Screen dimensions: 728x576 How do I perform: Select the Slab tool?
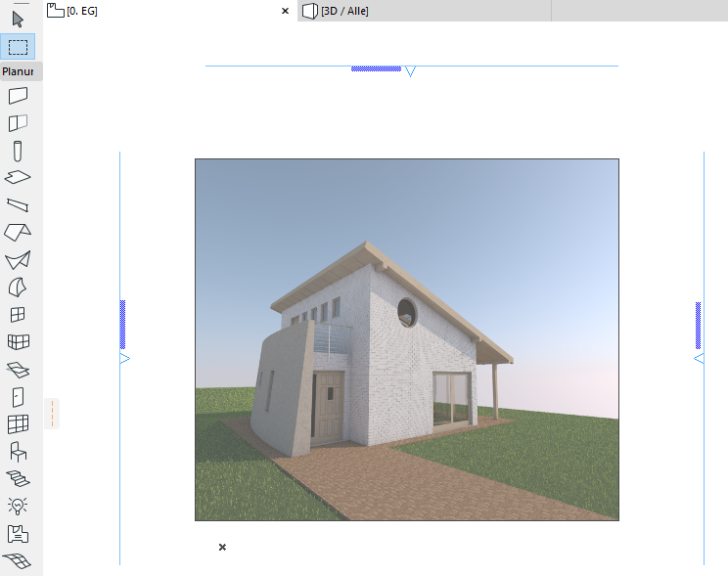(18, 177)
